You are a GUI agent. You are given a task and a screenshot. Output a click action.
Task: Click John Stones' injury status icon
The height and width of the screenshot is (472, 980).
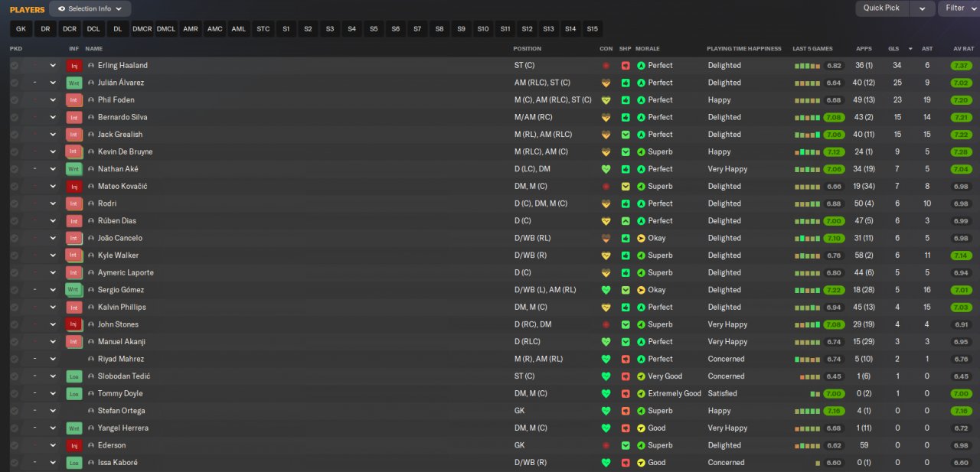tap(74, 324)
